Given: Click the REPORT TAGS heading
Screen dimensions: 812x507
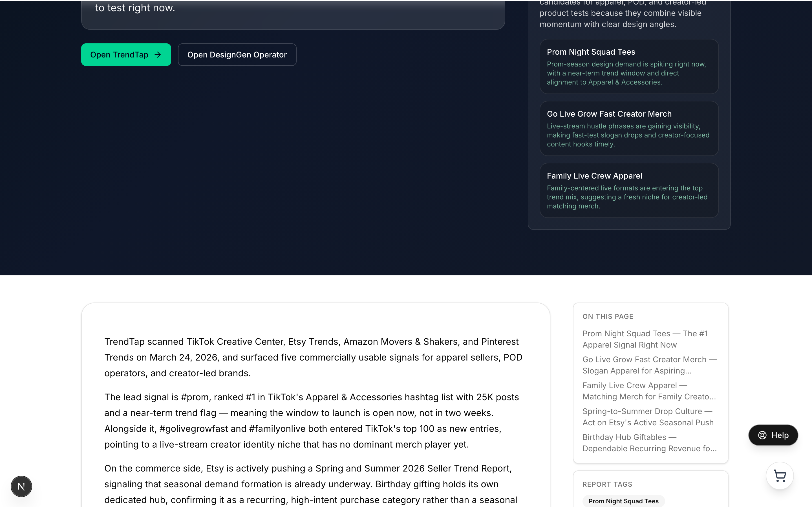Looking at the screenshot, I should click(x=607, y=484).
